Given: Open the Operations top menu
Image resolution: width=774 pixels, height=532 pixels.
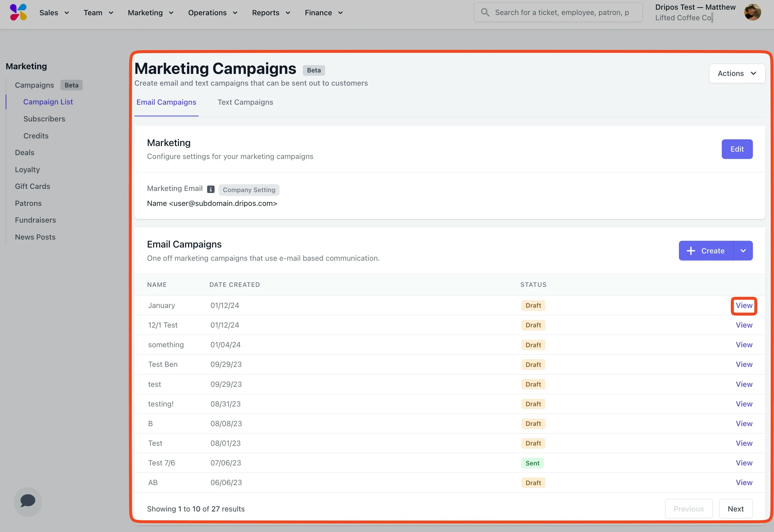Looking at the screenshot, I should (x=212, y=13).
